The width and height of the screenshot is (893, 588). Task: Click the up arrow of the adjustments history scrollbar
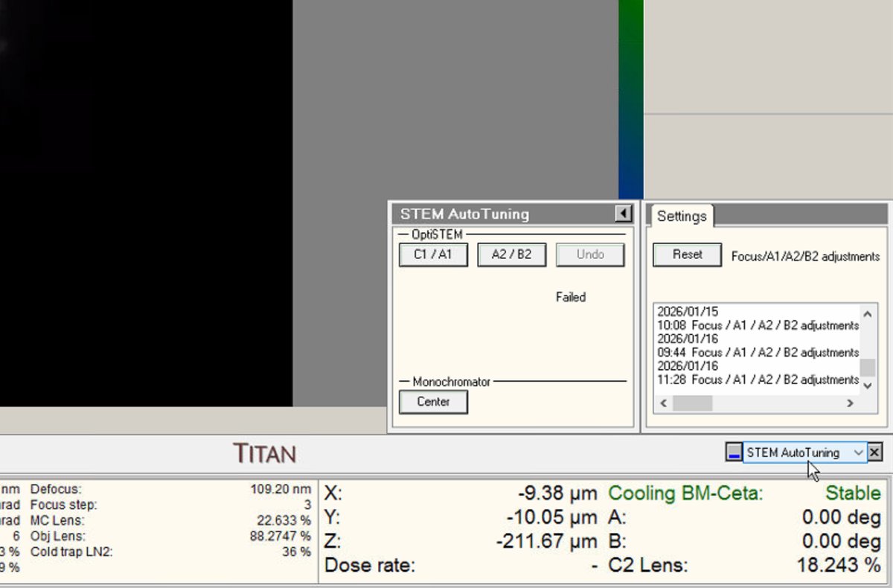coord(867,313)
